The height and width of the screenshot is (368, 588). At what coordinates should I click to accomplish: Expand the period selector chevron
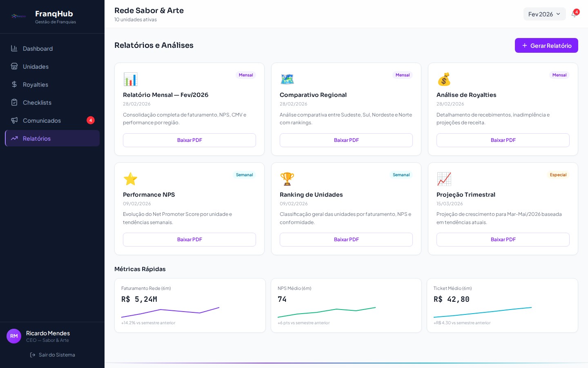click(558, 14)
